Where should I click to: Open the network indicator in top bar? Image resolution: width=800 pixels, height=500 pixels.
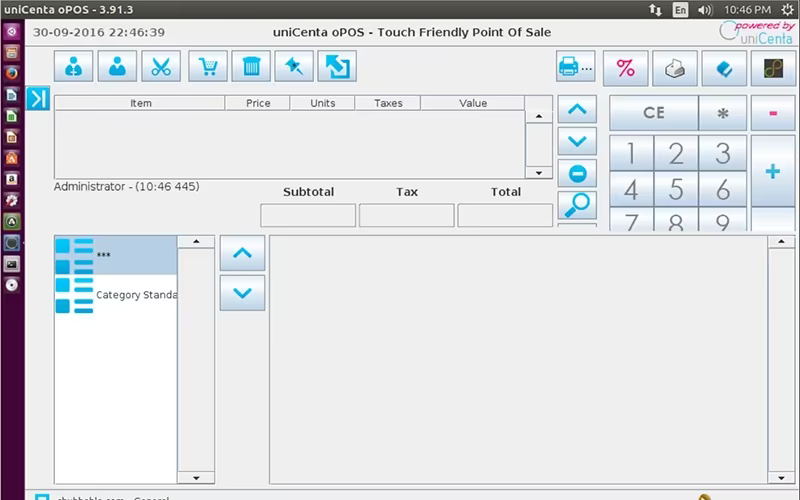click(656, 10)
